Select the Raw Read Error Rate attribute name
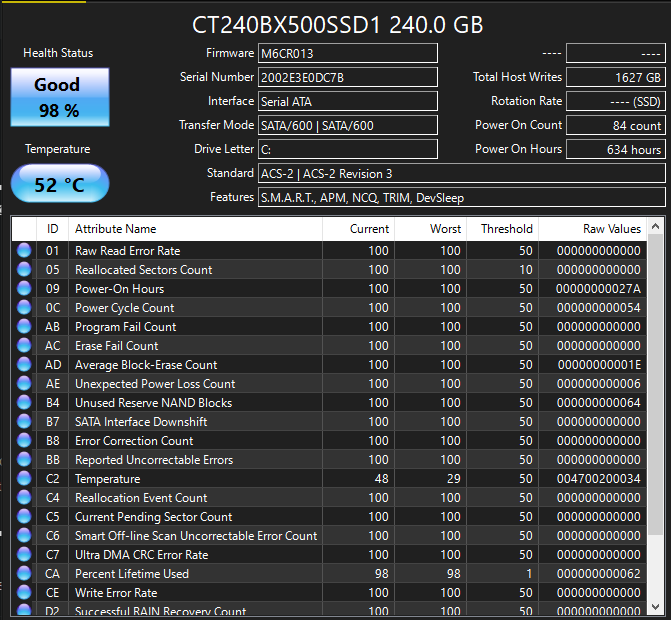 point(128,251)
